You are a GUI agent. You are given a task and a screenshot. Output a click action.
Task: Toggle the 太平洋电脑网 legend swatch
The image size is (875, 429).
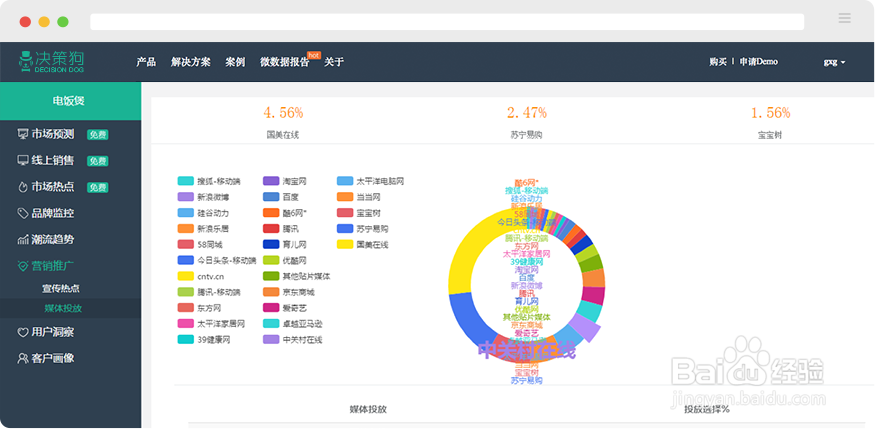[x=345, y=181]
